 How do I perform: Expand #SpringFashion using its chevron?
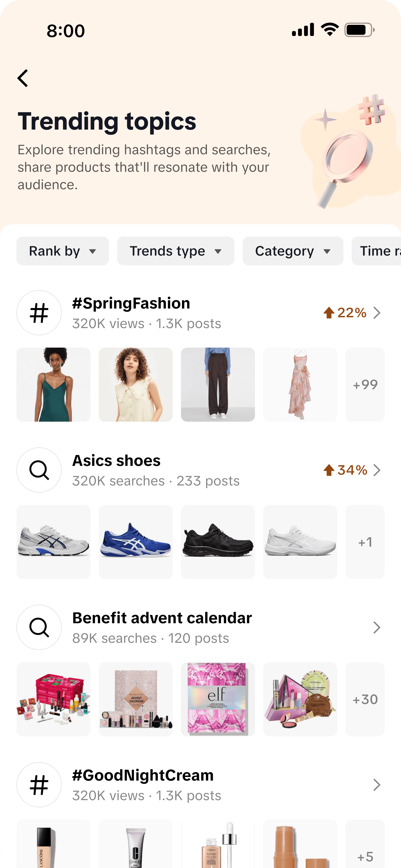pyautogui.click(x=377, y=313)
